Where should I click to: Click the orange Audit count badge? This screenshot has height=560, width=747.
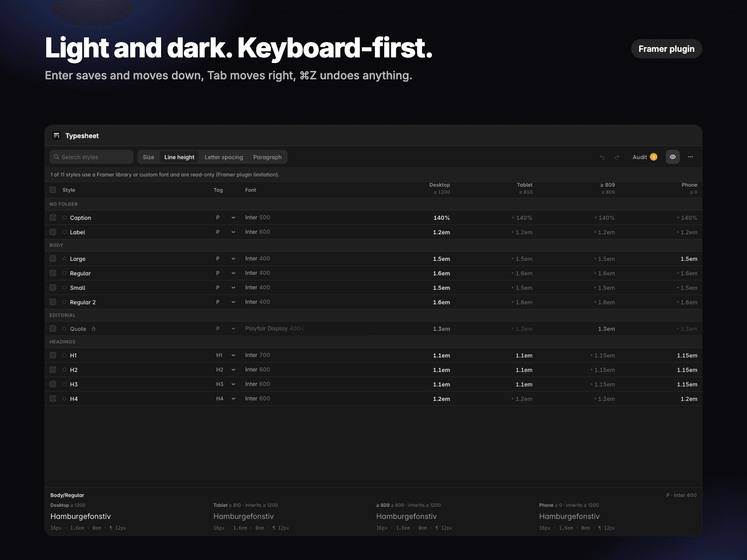654,157
